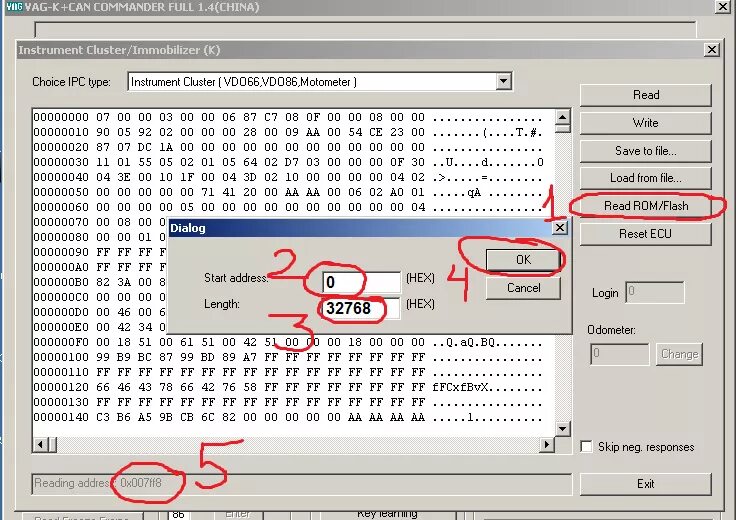Click the Length label in dialog

pyautogui.click(x=222, y=304)
